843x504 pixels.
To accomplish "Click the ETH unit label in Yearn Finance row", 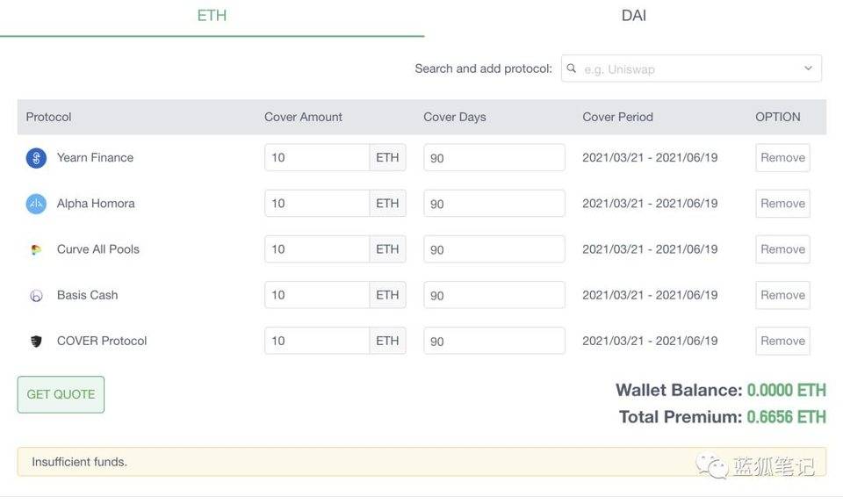I will (387, 157).
